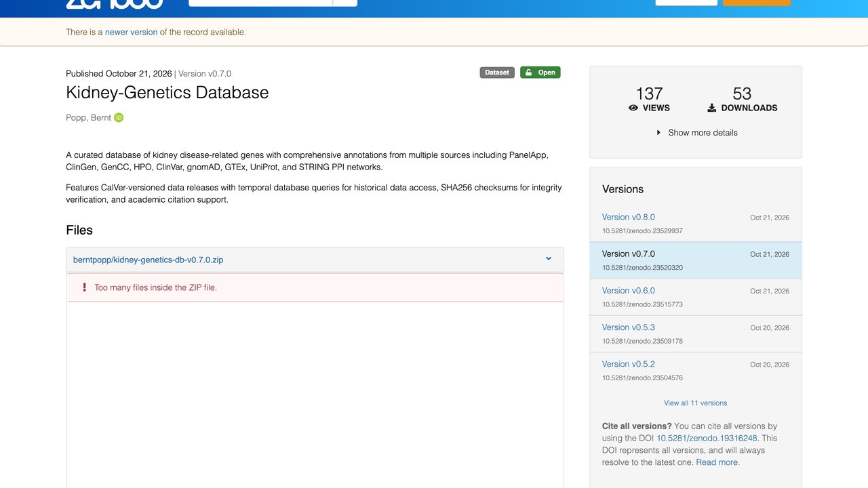
Task: View all 11 versions
Action: 696,403
